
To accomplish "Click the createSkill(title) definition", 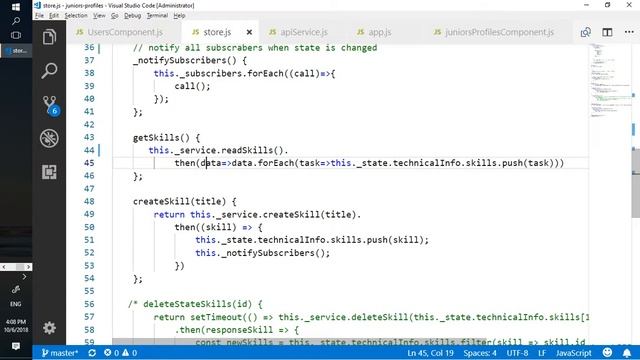I will pos(184,202).
